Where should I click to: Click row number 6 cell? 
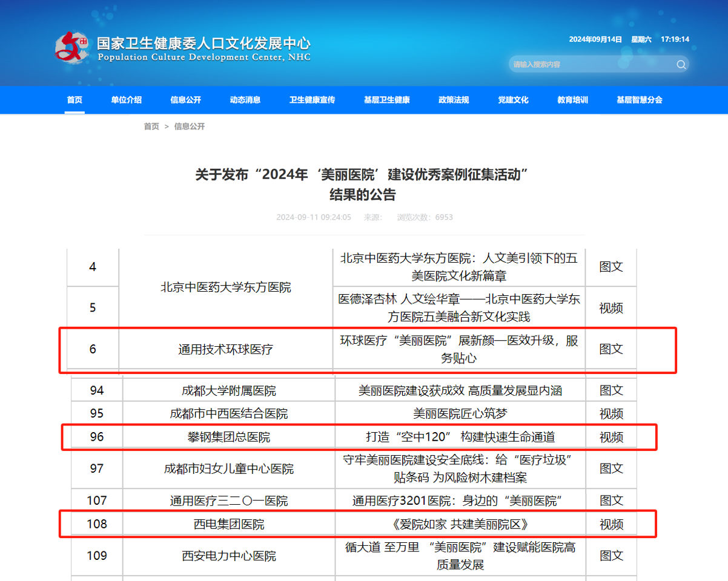pos(93,349)
